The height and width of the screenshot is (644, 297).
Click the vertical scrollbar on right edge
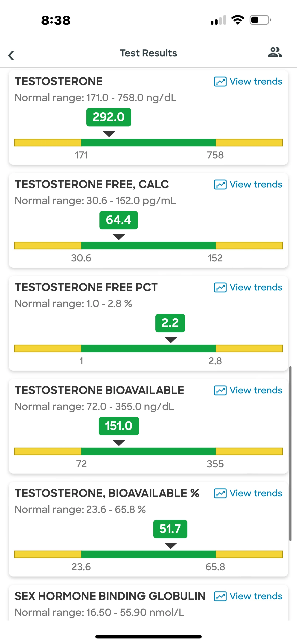point(290,454)
